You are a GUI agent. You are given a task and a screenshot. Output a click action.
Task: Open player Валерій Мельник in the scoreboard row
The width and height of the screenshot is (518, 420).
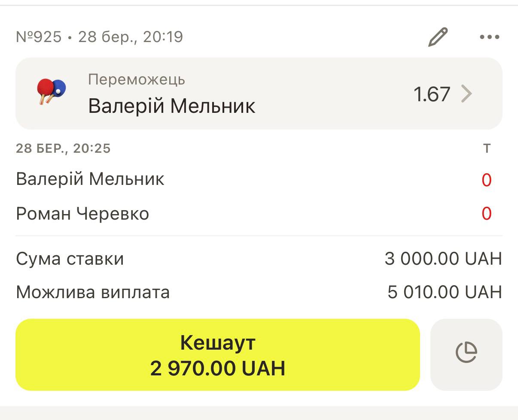pyautogui.click(x=90, y=179)
